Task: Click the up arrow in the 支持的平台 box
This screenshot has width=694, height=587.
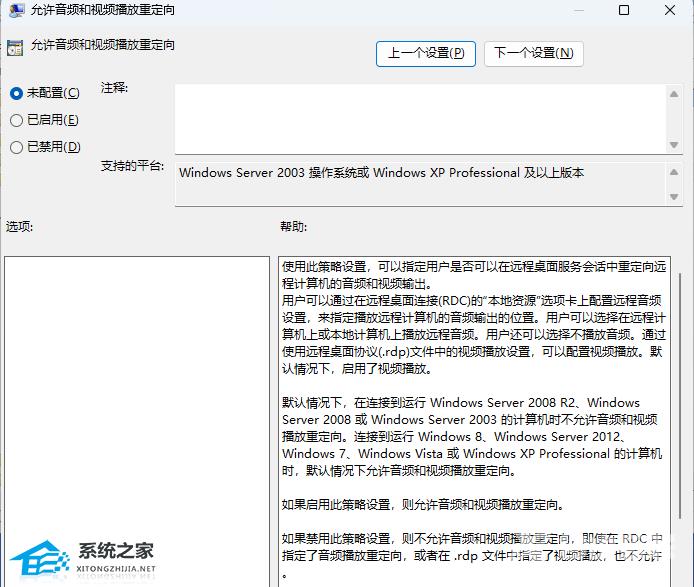Action: coord(674,171)
